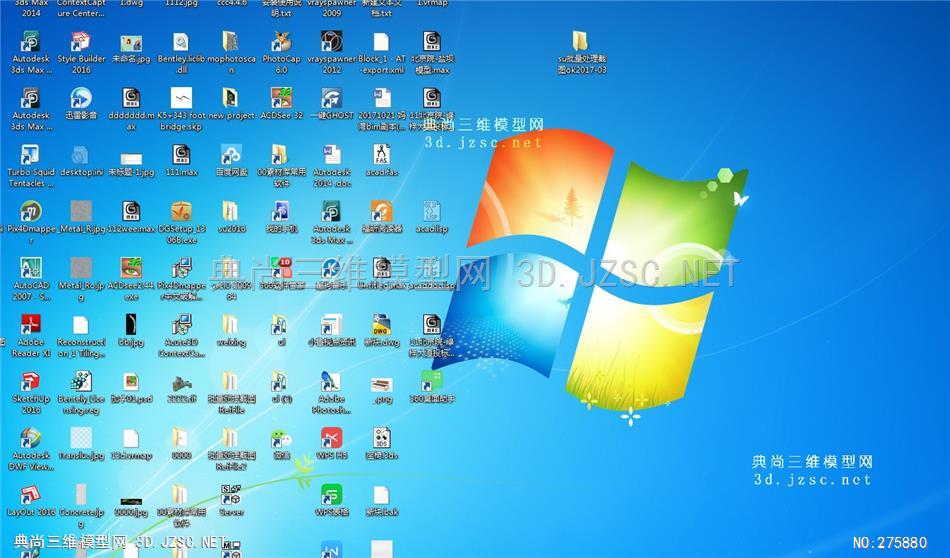The width and height of the screenshot is (950, 558).
Task: Open the ui (2) folder shortcut
Action: tap(281, 382)
